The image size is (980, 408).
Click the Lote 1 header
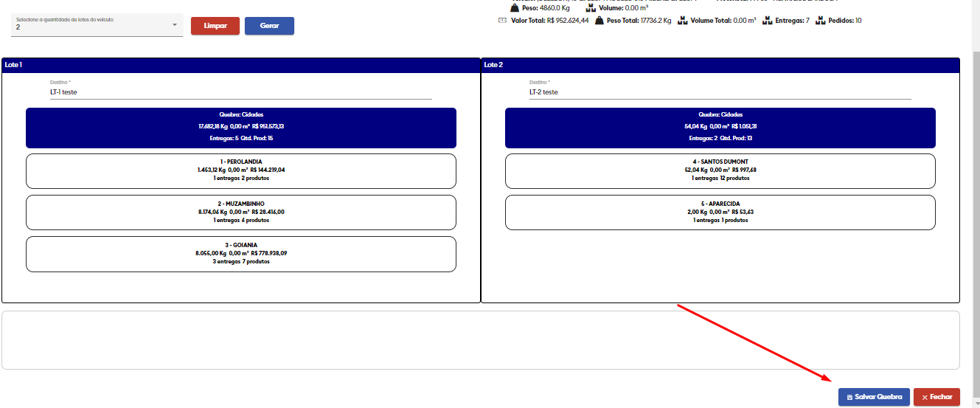point(241,65)
